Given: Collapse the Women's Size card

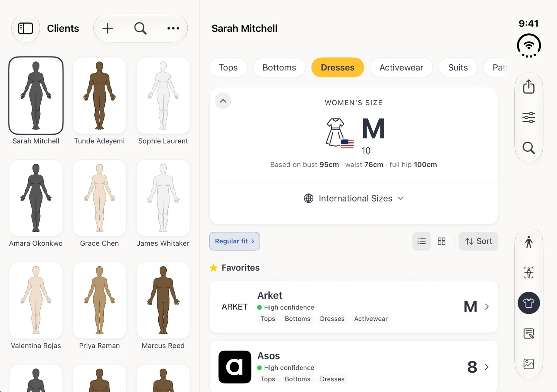Looking at the screenshot, I should pos(223,101).
